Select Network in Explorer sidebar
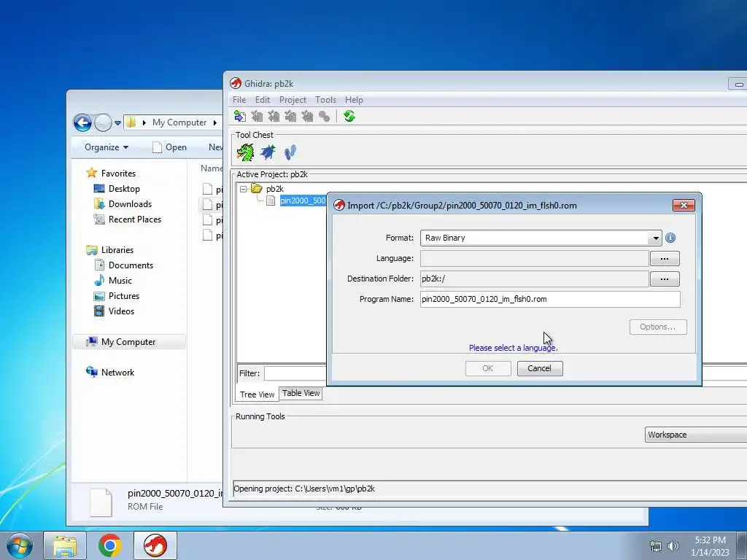 pyautogui.click(x=117, y=373)
